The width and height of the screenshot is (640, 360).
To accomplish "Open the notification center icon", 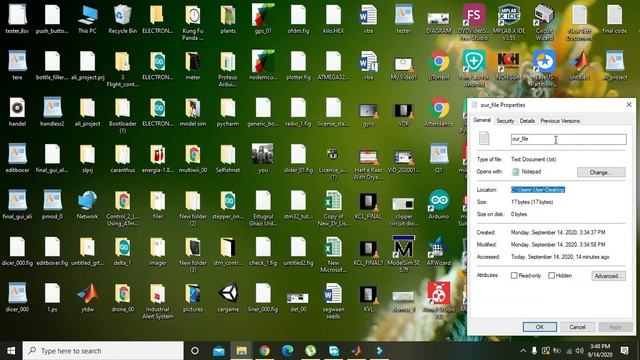I will [624, 351].
